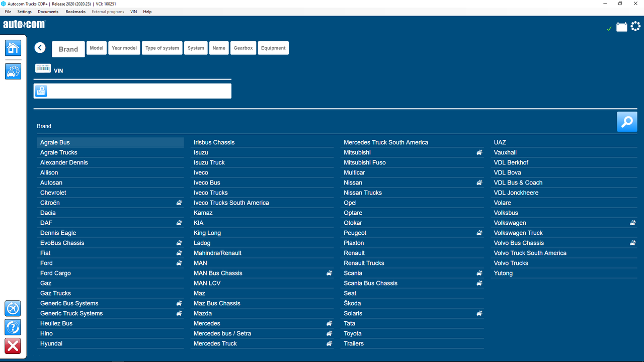Select Volkswagen Truck brand
The height and width of the screenshot is (362, 644).
564,233
